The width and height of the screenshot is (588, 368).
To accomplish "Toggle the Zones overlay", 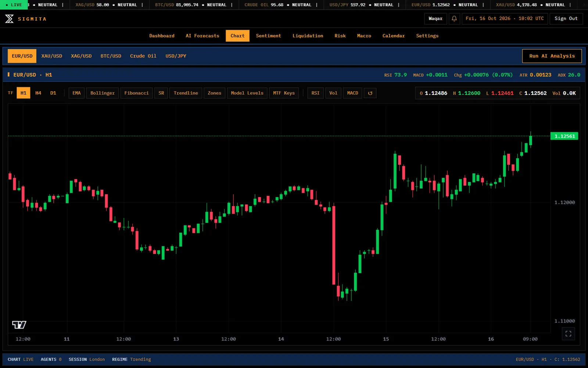I will pos(214,93).
